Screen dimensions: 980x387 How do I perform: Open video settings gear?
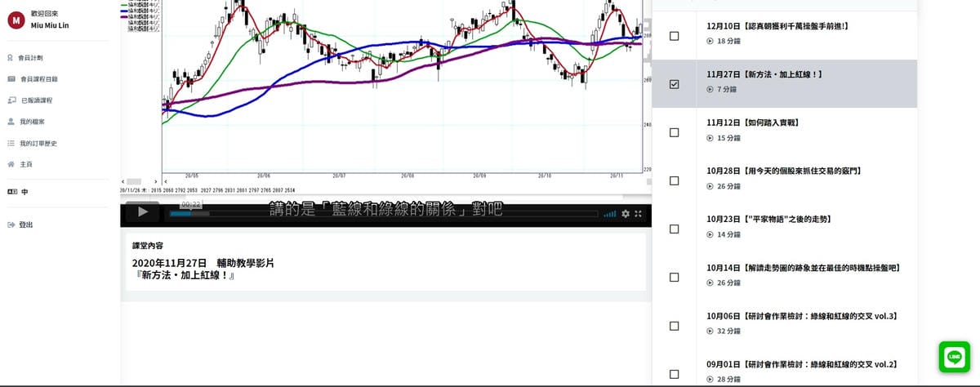[x=626, y=214]
